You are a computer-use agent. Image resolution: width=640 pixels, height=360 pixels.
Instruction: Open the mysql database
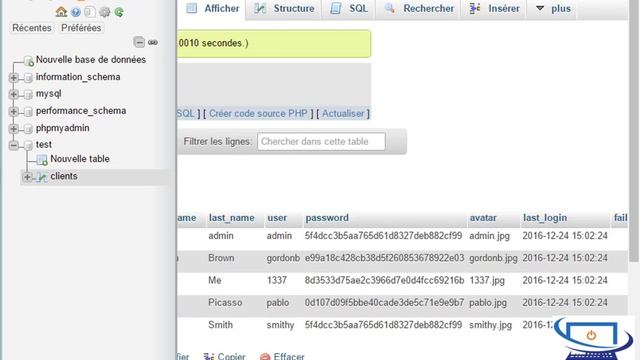pyautogui.click(x=49, y=94)
